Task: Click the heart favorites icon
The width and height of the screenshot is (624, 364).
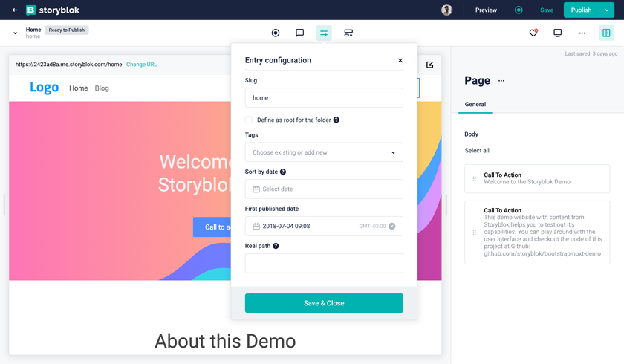Action: coord(533,33)
